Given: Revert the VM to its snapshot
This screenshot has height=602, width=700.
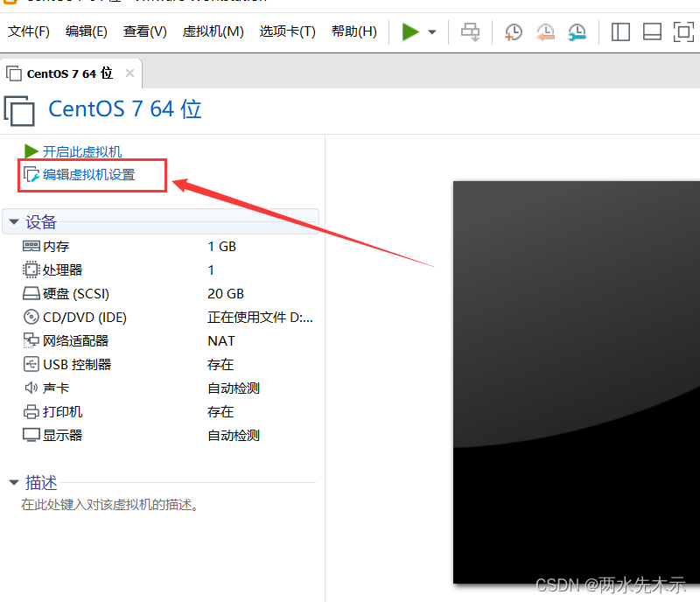Looking at the screenshot, I should click(x=544, y=31).
